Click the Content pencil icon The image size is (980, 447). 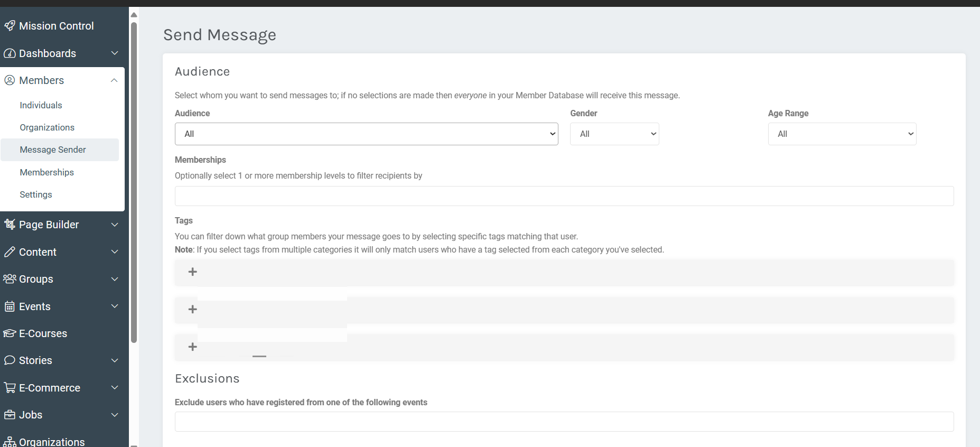coord(10,252)
